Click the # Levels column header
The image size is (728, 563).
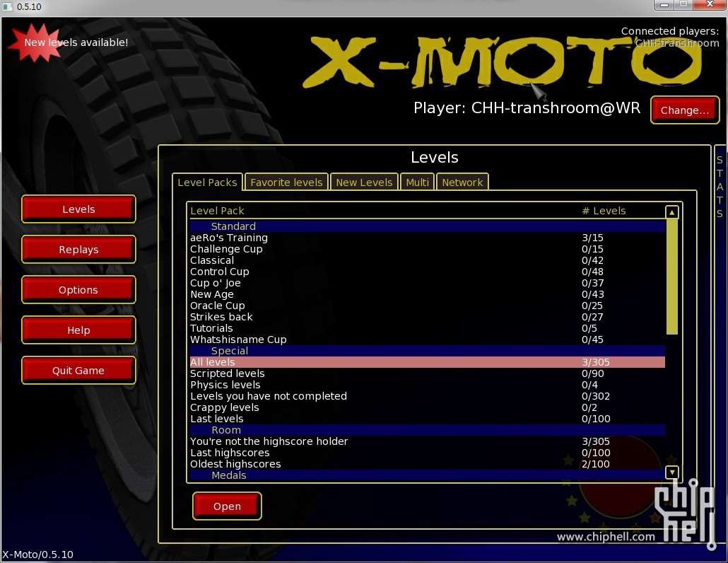pos(604,211)
